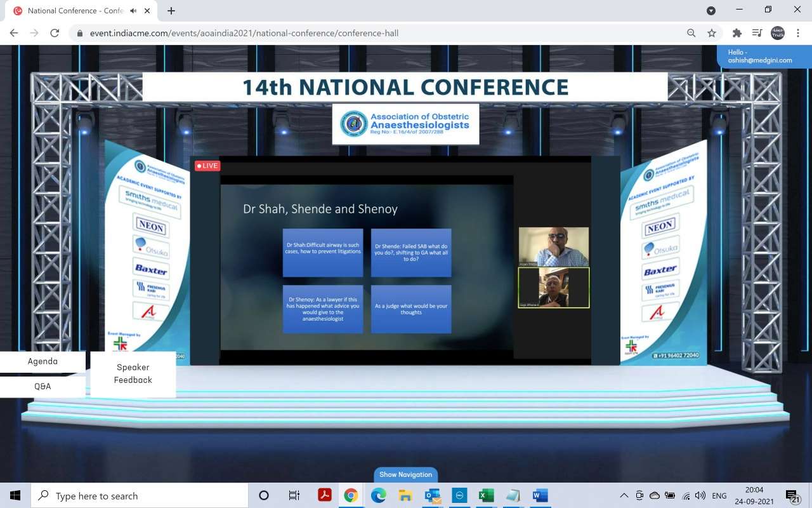Open Adobe Acrobat from the taskbar
The height and width of the screenshot is (508, 812).
[x=325, y=496]
